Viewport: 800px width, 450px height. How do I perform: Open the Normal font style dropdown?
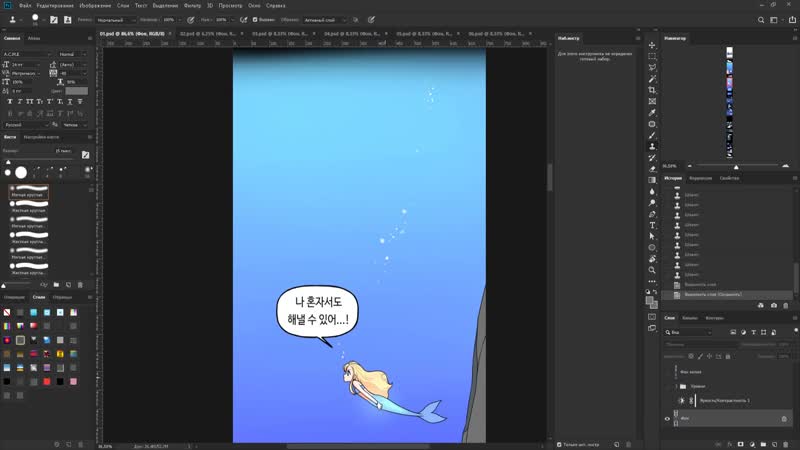72,54
